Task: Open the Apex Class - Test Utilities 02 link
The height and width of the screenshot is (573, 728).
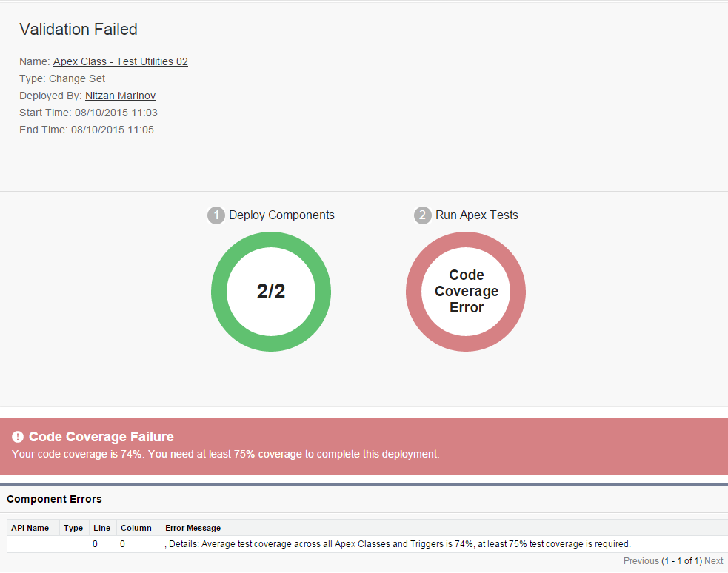Action: click(120, 61)
